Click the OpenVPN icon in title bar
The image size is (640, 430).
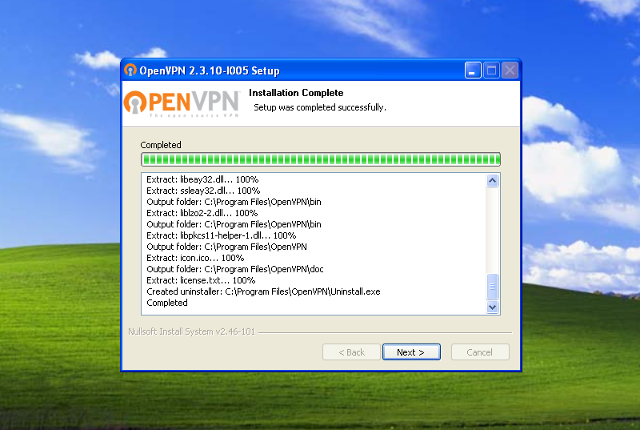pyautogui.click(x=130, y=71)
